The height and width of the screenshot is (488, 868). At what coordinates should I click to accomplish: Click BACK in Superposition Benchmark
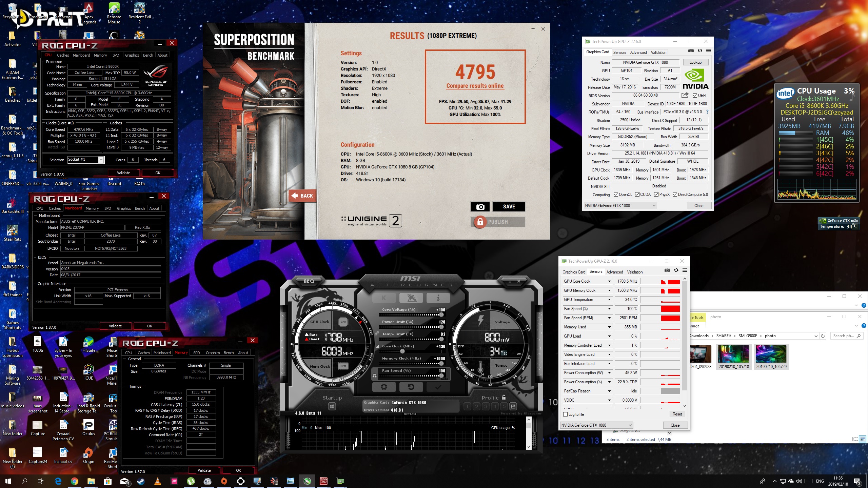click(302, 196)
